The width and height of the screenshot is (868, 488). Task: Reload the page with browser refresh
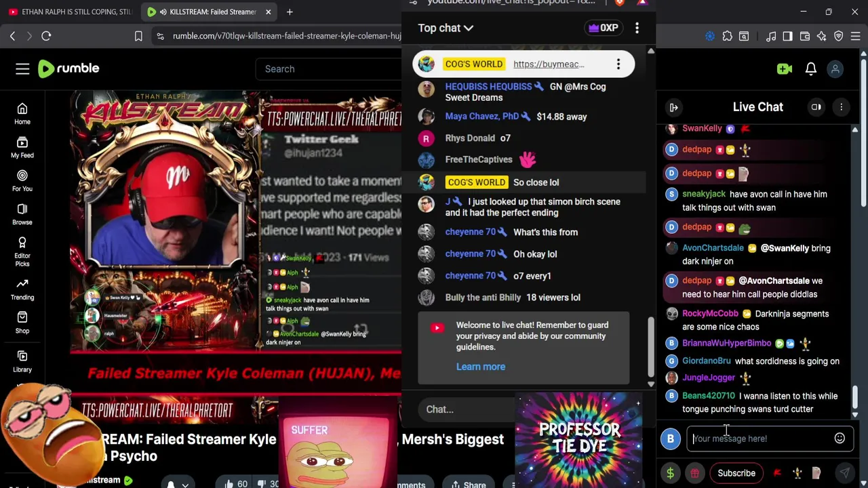(x=46, y=36)
